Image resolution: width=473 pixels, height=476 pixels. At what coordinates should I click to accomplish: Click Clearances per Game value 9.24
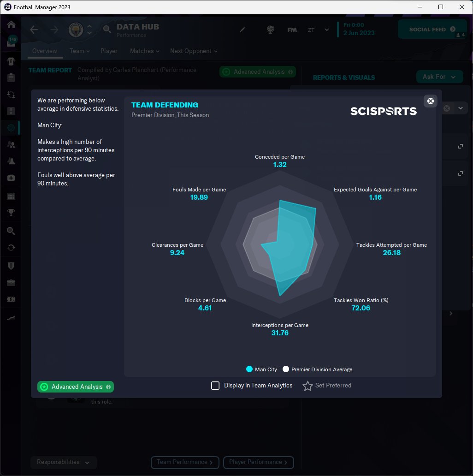[x=177, y=253]
